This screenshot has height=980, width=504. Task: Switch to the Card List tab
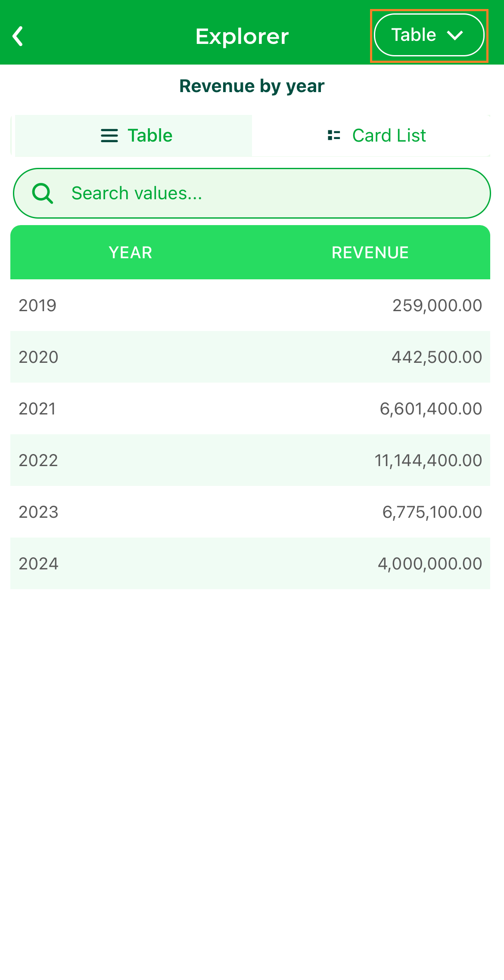[x=371, y=136]
